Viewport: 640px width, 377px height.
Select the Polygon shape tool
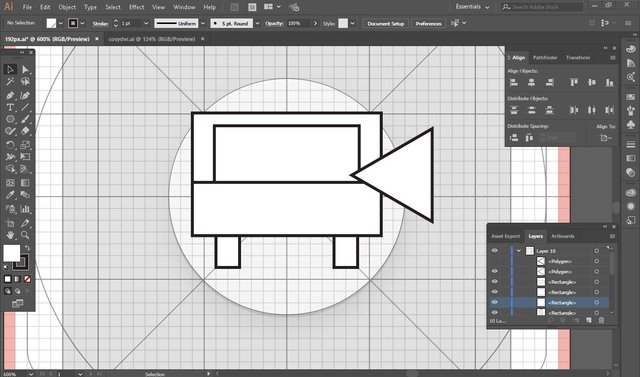pyautogui.click(x=10, y=119)
